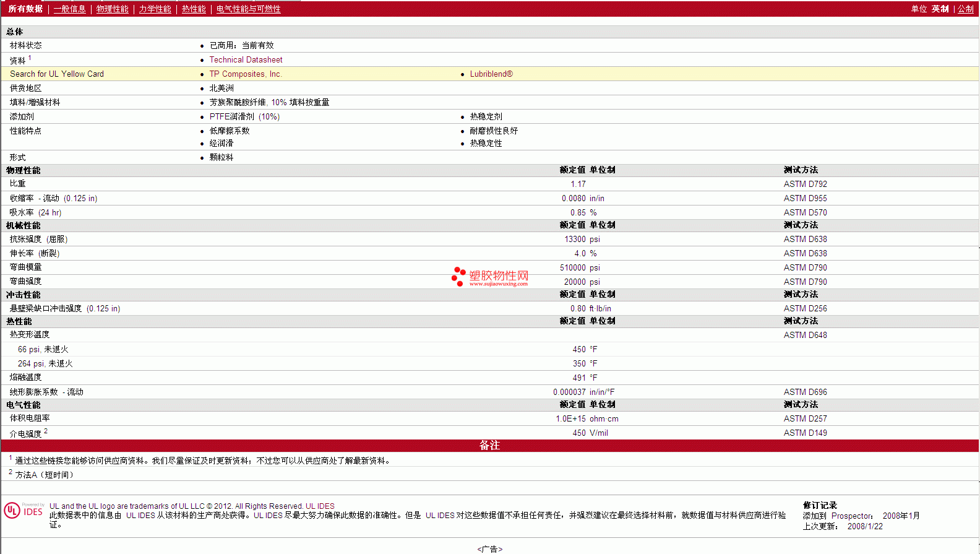
Task: Select the 吸水率 value 0.85
Action: (578, 213)
